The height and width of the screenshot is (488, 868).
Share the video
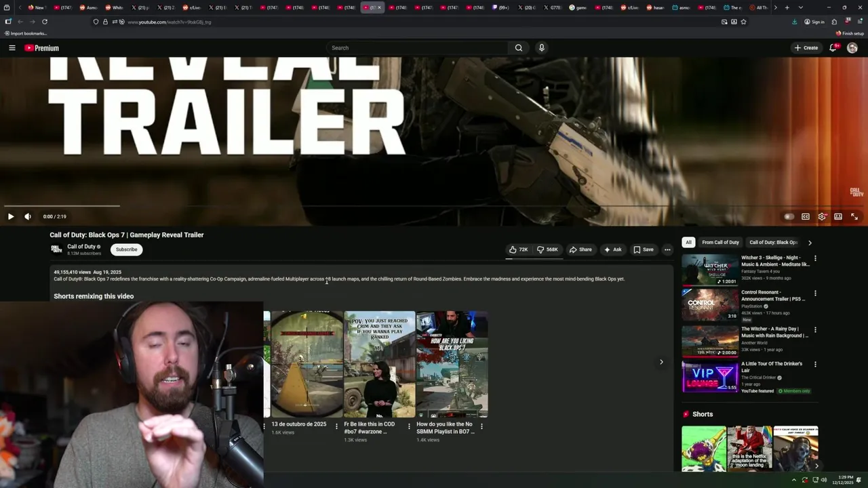click(x=580, y=249)
